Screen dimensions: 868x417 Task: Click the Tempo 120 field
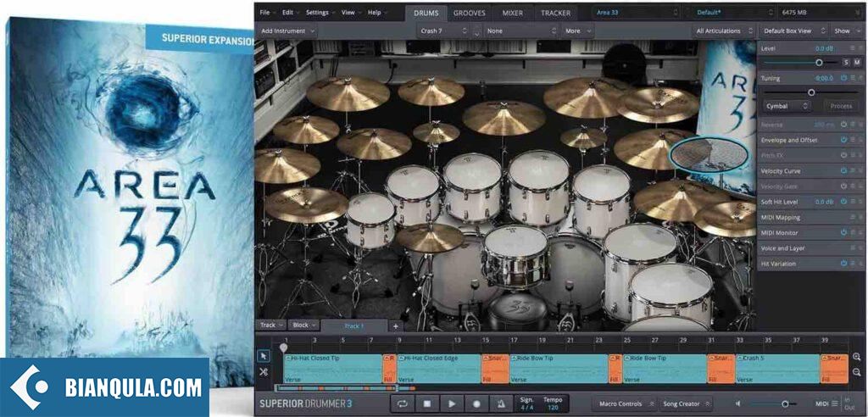coord(553,403)
